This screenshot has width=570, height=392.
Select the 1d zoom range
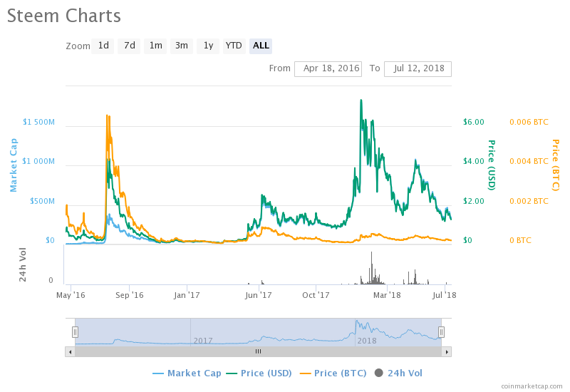coord(103,46)
